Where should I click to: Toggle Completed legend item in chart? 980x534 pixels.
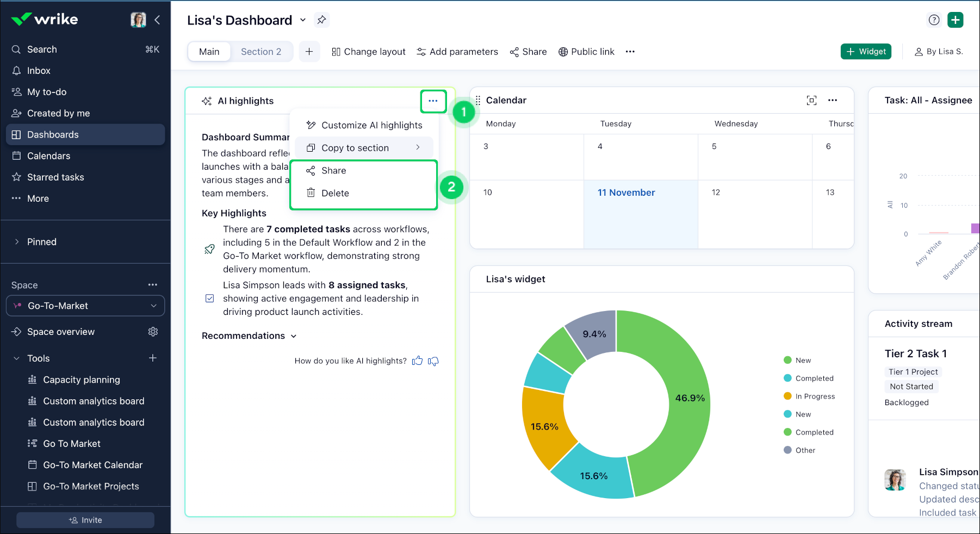coord(814,378)
